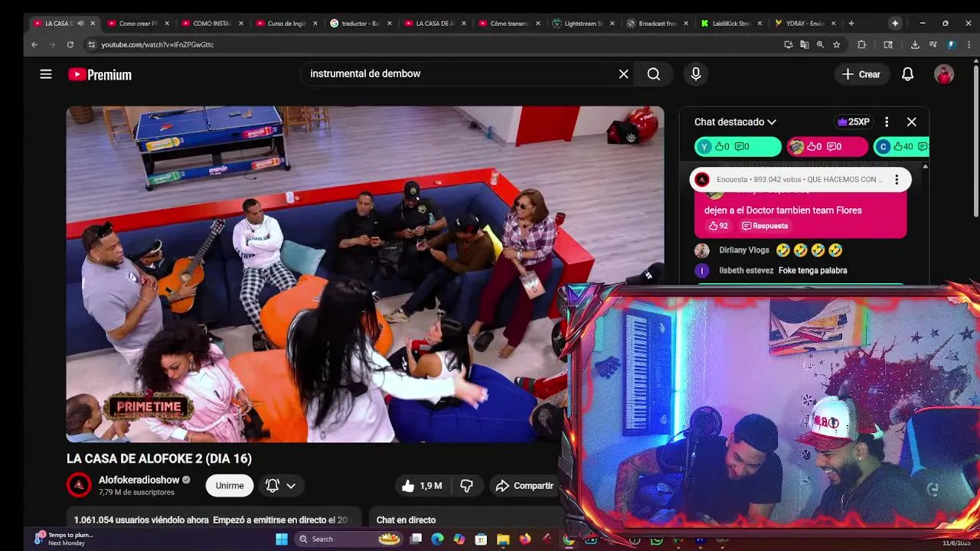
Task: Switch to Broadcast from tab
Action: (x=657, y=24)
